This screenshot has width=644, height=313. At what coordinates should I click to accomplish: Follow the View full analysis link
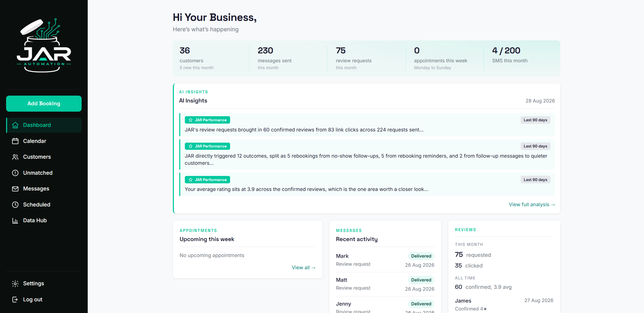pos(532,204)
